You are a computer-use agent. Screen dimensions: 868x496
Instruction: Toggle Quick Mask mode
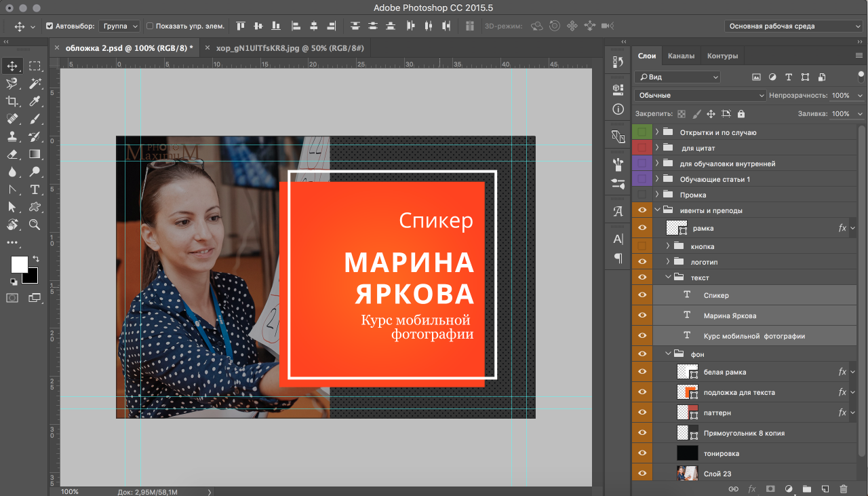pyautogui.click(x=12, y=298)
